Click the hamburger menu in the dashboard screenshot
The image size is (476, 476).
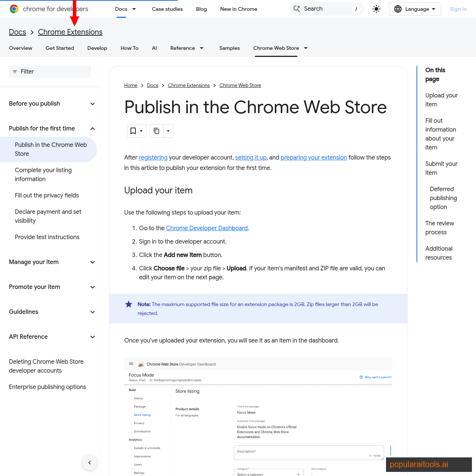131,364
